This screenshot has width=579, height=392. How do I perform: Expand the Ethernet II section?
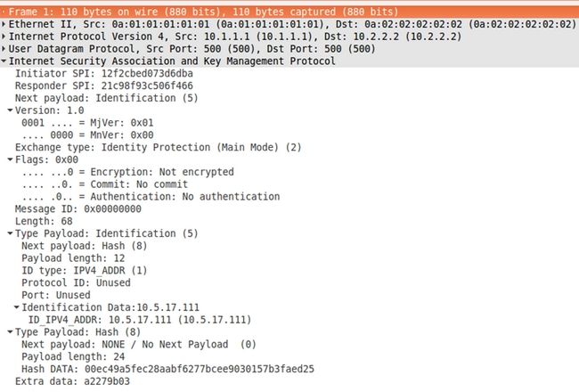click(x=4, y=24)
